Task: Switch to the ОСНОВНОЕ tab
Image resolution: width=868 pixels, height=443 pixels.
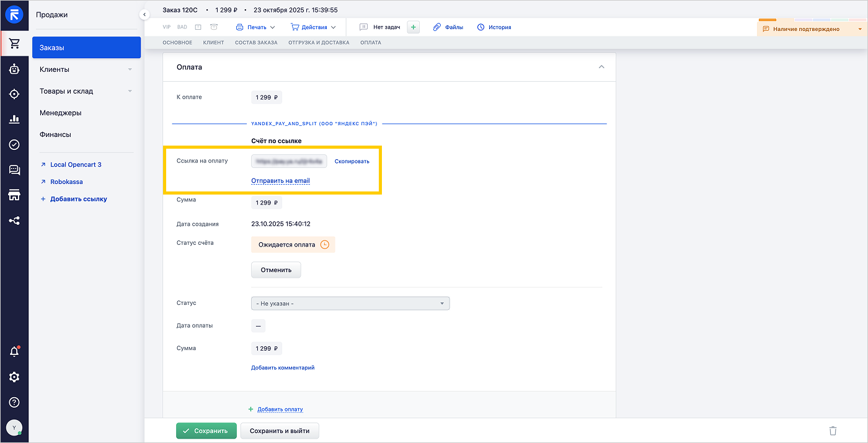Action: click(x=177, y=43)
